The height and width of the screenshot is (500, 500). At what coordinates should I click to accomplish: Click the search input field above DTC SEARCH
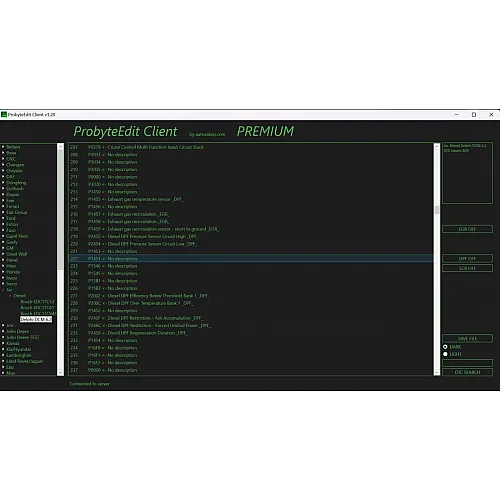(x=467, y=363)
